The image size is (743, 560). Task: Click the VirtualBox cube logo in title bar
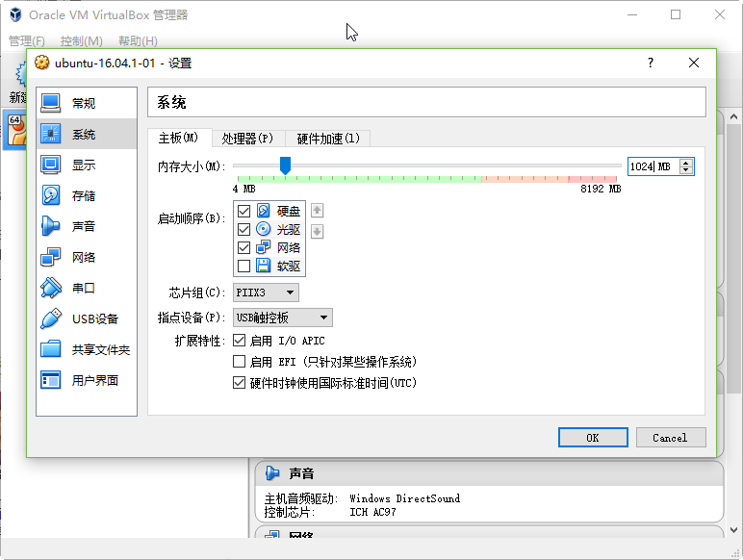pyautogui.click(x=15, y=14)
